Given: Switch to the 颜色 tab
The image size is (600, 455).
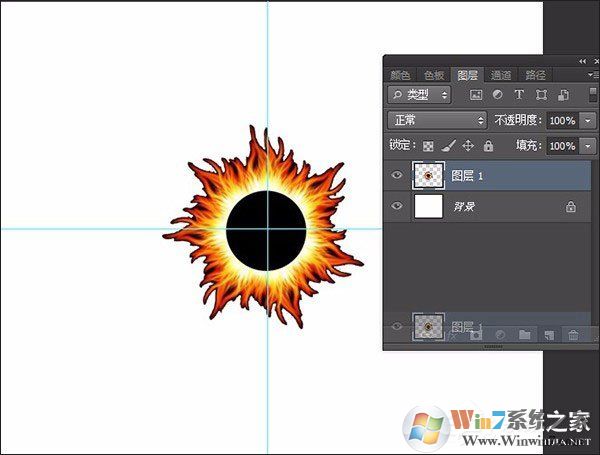Looking at the screenshot, I should pos(400,75).
